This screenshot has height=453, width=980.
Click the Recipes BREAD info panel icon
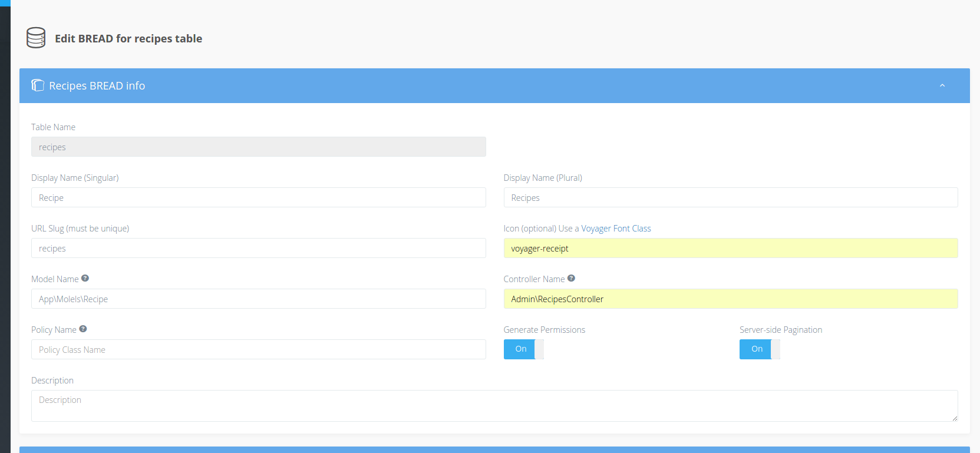click(x=38, y=85)
